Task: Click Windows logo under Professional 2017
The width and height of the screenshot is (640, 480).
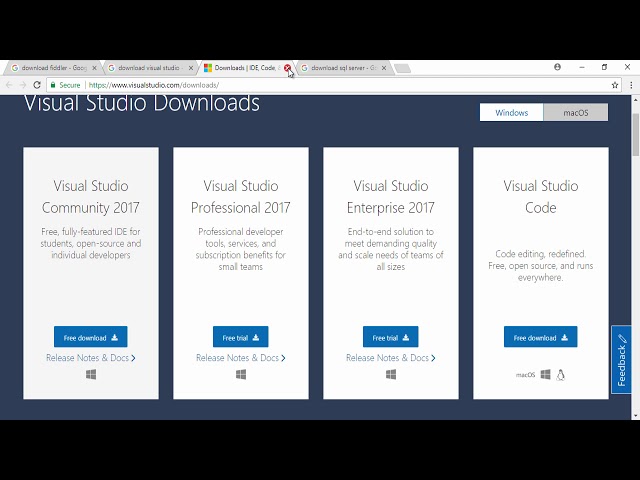Action: pos(241,374)
